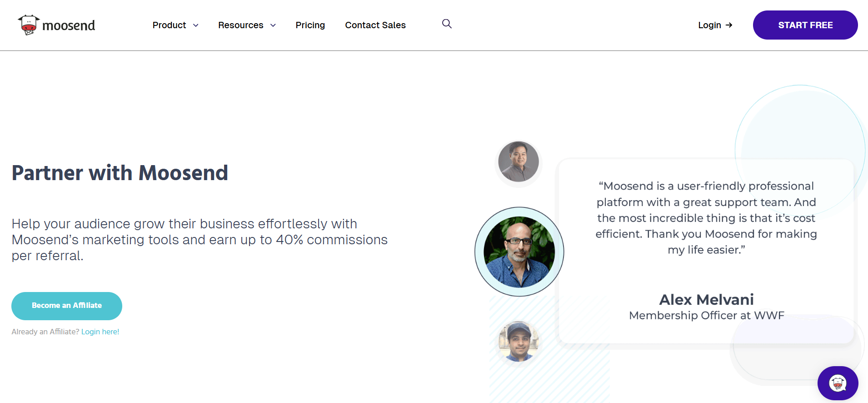The width and height of the screenshot is (868, 403).
Task: Select Alex Melvani's center avatar photo
Action: [519, 252]
